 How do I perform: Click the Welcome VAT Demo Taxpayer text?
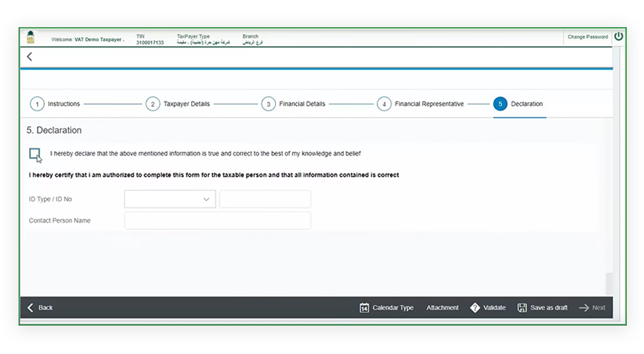click(x=87, y=40)
